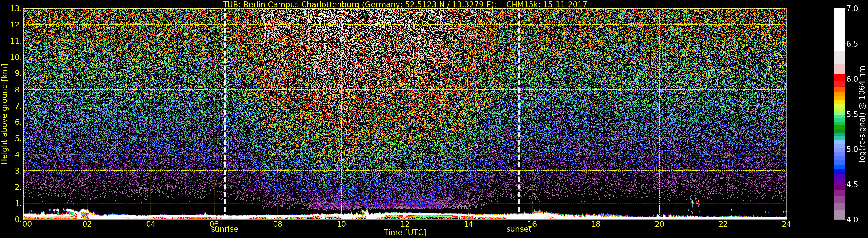
Task: Click the '20' time tick label
Action: (x=659, y=224)
